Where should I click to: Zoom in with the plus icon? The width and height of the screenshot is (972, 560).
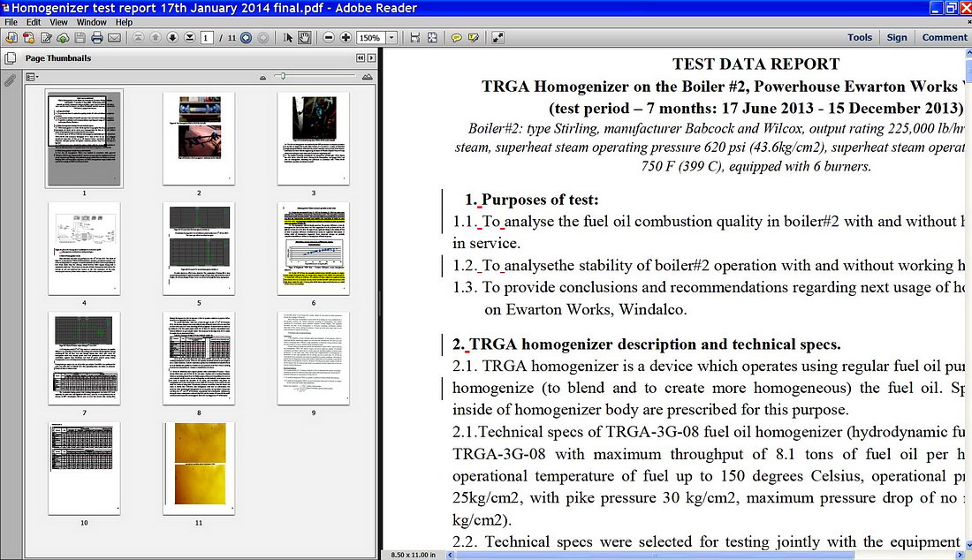(x=346, y=38)
